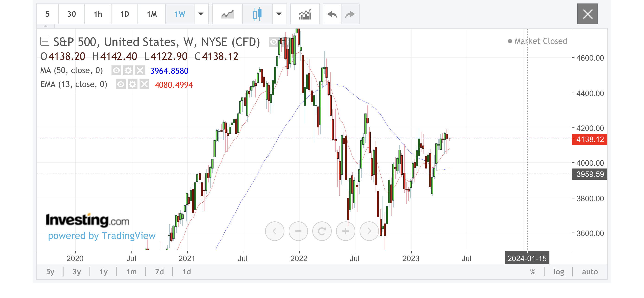Remove the MA 50 indicator
This screenshot has width=644, height=298.
point(140,71)
